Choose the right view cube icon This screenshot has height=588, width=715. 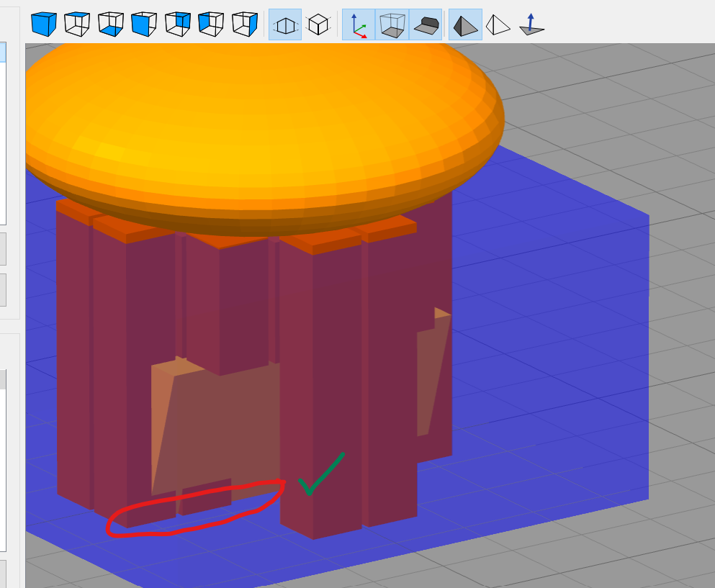[245, 24]
